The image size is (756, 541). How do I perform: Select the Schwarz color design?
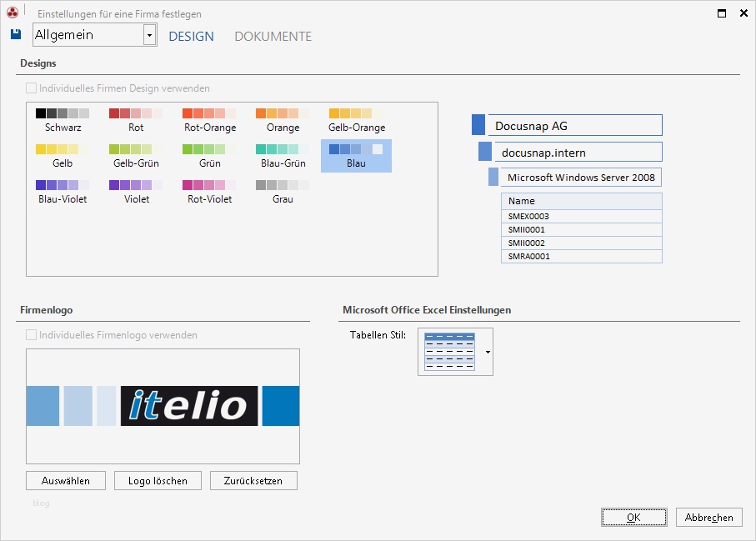[63, 120]
